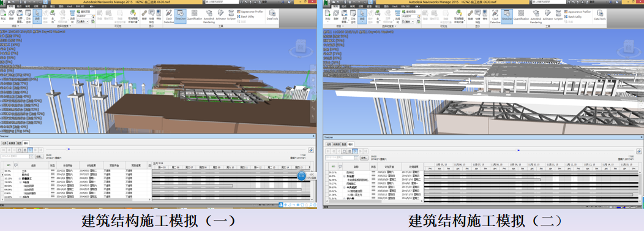Launch Autodesk Rendering in the (二) window
Viewport: 644px width, 231px height.
click(536, 17)
